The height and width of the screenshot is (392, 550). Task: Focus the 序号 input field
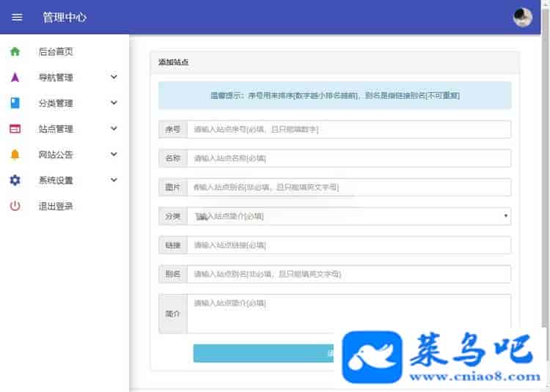tap(349, 129)
